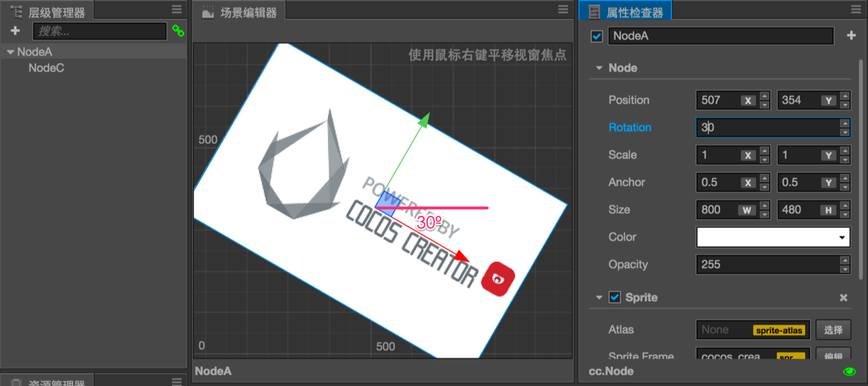The width and height of the screenshot is (868, 386).
Task: Switch to the 场景编辑器 tab
Action: pyautogui.click(x=239, y=10)
